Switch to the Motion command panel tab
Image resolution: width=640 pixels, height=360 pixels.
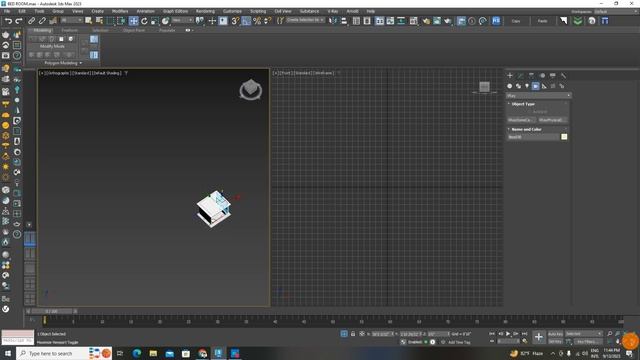(x=542, y=76)
